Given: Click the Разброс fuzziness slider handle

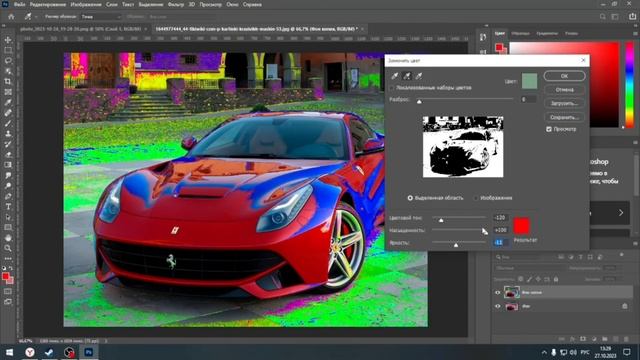Looking at the screenshot, I should (419, 101).
